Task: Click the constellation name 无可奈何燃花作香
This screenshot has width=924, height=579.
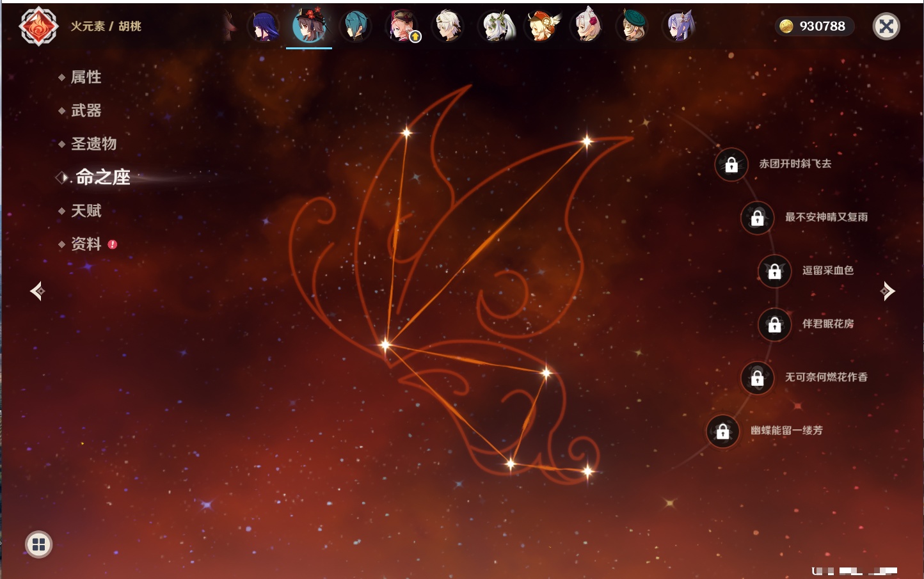Action: 826,377
